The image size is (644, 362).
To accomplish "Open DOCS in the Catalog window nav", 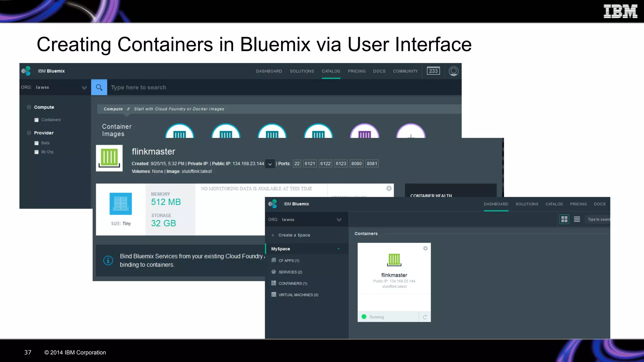I will [x=379, y=71].
